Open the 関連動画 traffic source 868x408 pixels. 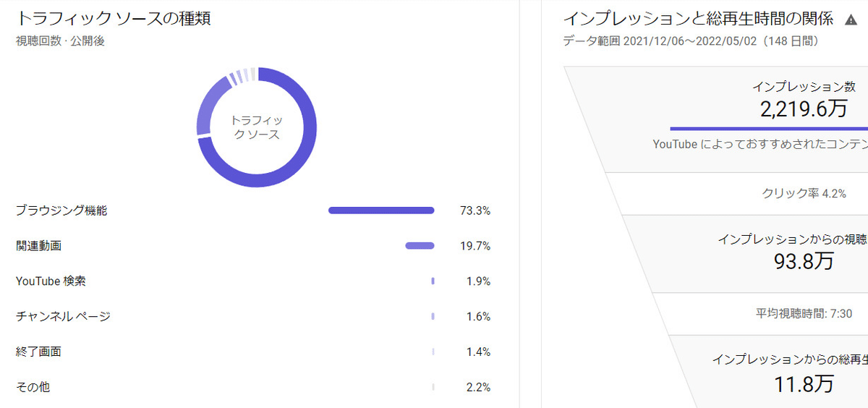click(x=38, y=246)
